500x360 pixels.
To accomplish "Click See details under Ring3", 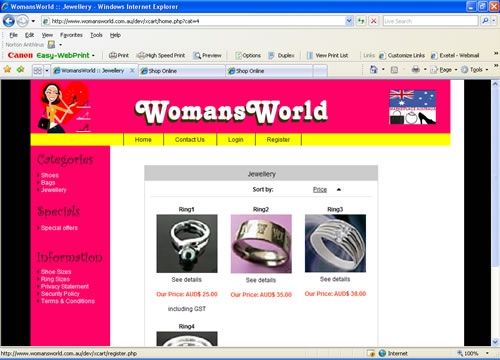I will [335, 279].
